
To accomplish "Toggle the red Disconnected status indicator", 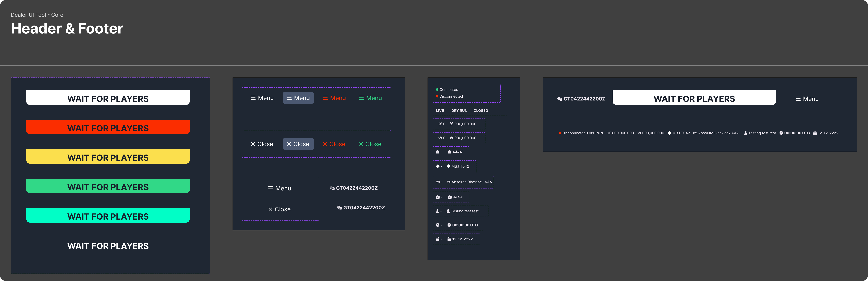I will tap(437, 96).
